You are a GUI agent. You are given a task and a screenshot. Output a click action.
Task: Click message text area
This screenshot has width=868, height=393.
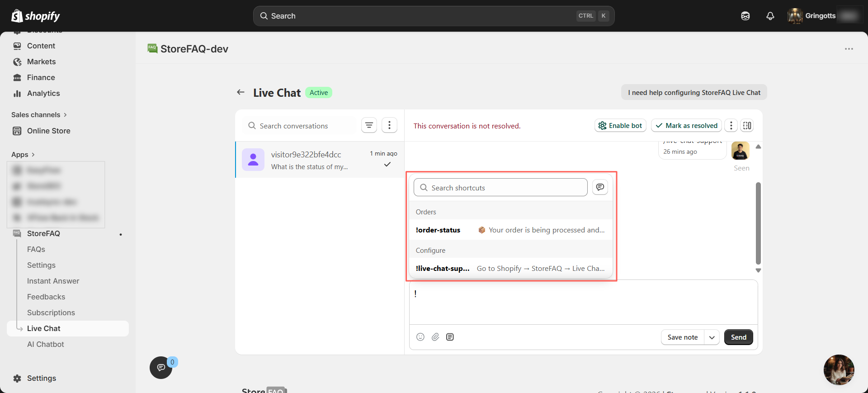pyautogui.click(x=583, y=302)
